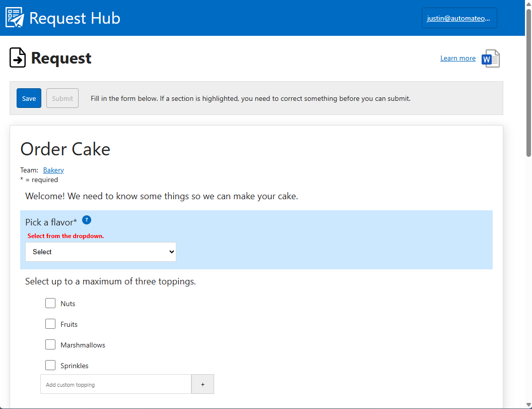Show help for Pick a flavor
The image size is (532, 409).
(87, 220)
